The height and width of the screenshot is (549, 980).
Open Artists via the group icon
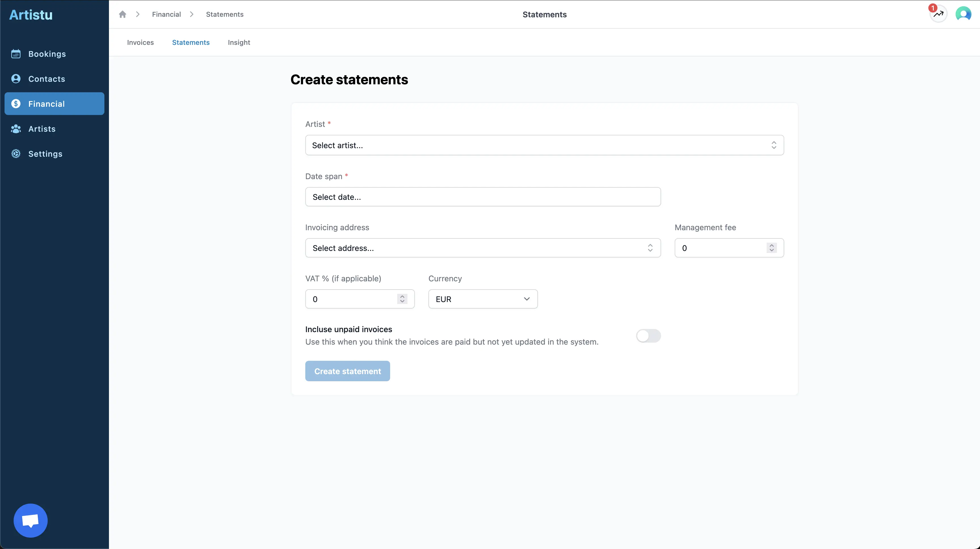16,129
